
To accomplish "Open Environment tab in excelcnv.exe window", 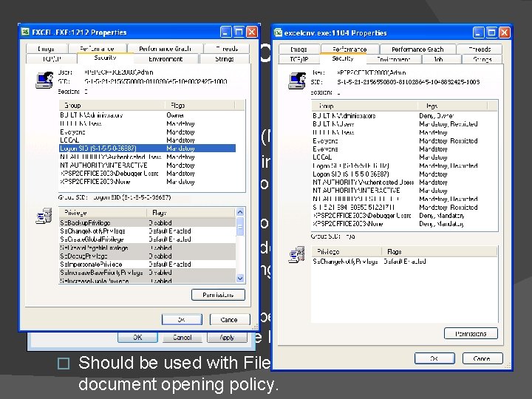I will click(x=394, y=59).
